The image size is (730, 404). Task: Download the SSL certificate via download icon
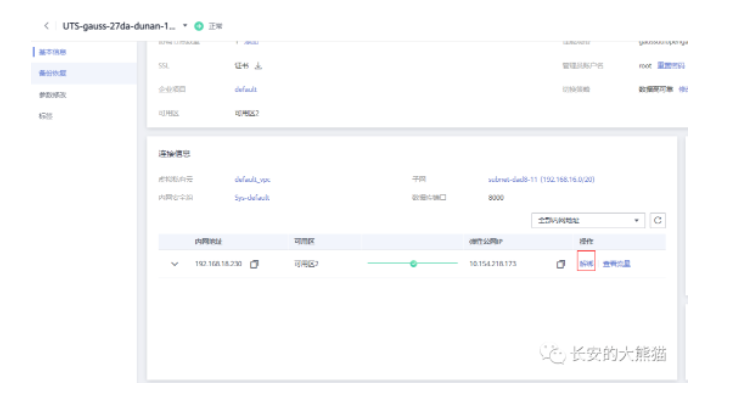pos(258,66)
